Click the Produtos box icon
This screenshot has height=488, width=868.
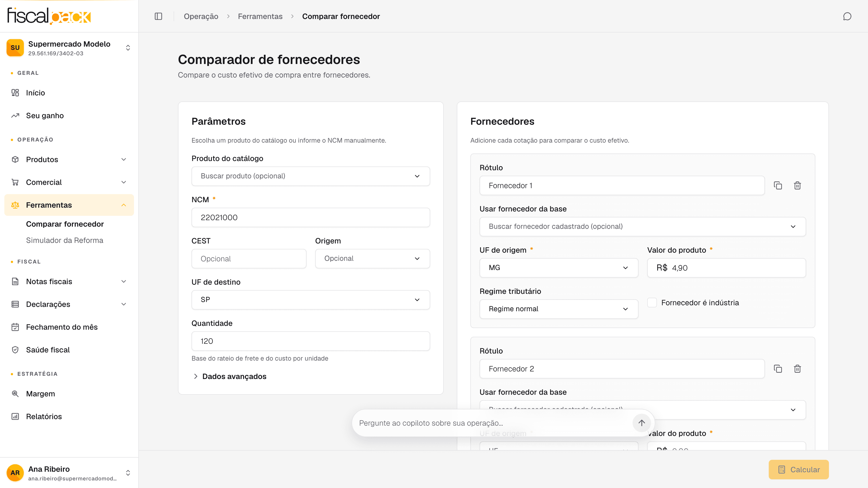tap(15, 159)
